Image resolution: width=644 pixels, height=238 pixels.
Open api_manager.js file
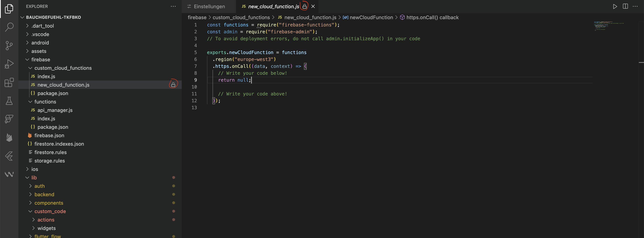(55, 110)
